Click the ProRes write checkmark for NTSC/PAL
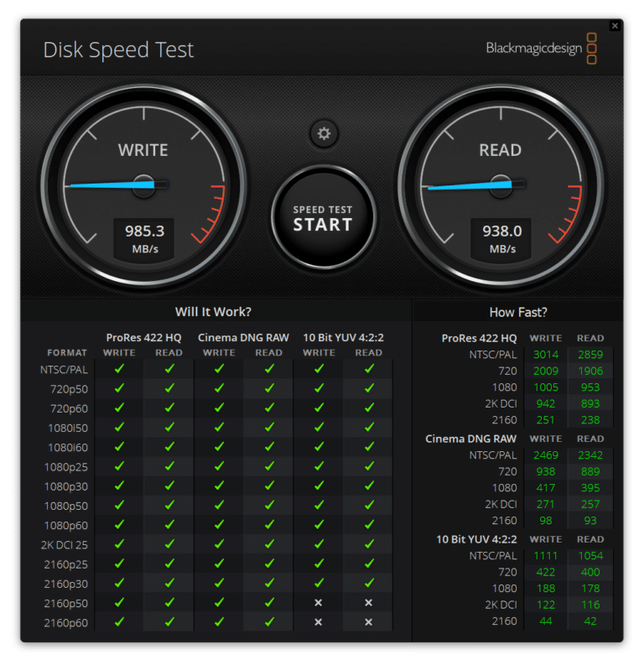Screen dimensions: 644x665 click(x=119, y=369)
